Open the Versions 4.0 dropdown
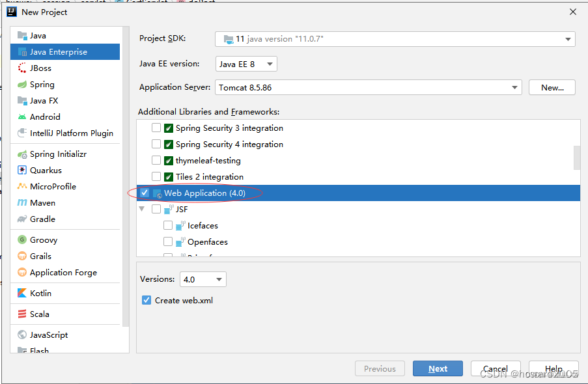 [x=203, y=279]
